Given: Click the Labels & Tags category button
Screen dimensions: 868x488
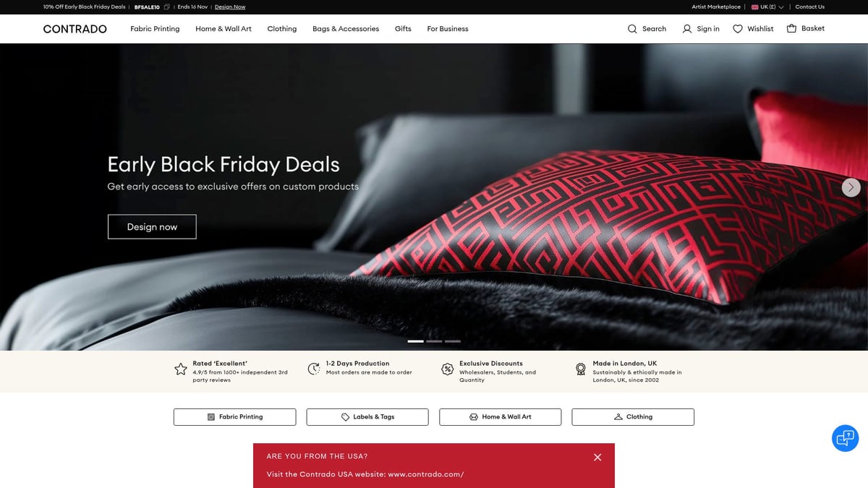Looking at the screenshot, I should (367, 417).
